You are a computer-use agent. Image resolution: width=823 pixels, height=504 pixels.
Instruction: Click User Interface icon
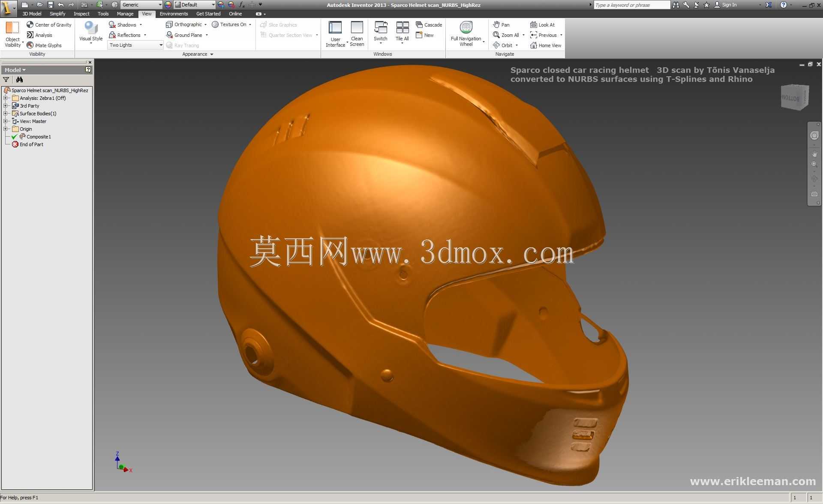pos(335,27)
